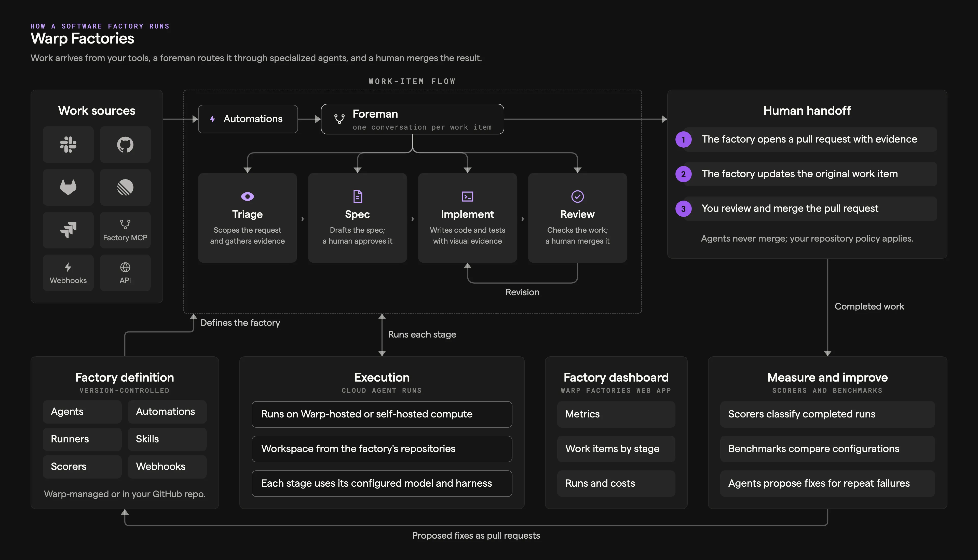Click 'Agents never merge; your repository policy applies.'

click(x=807, y=239)
